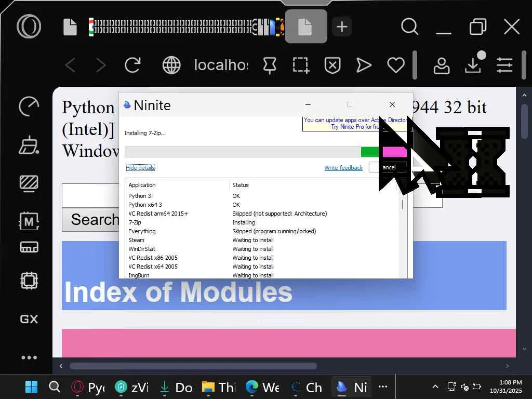
Task: Click Hide details link in Ninite
Action: pos(140,168)
